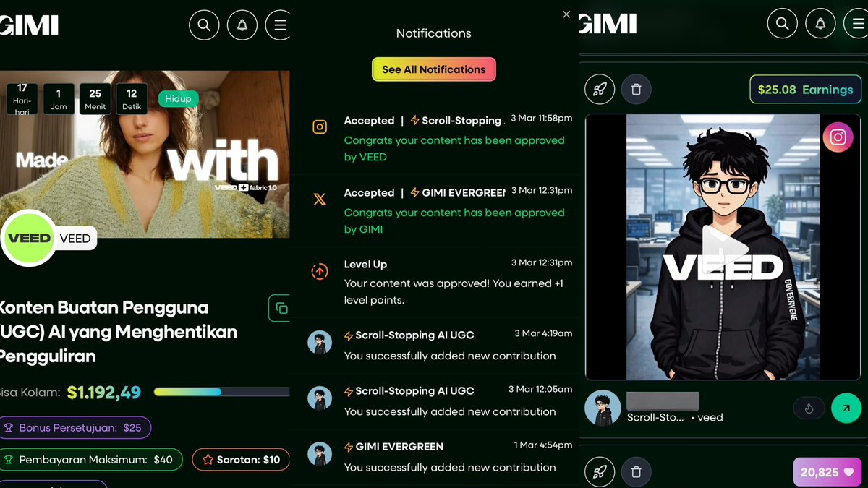Screen dimensions: 868x488
Task: Click the Level Up arrow icon
Action: point(320,271)
